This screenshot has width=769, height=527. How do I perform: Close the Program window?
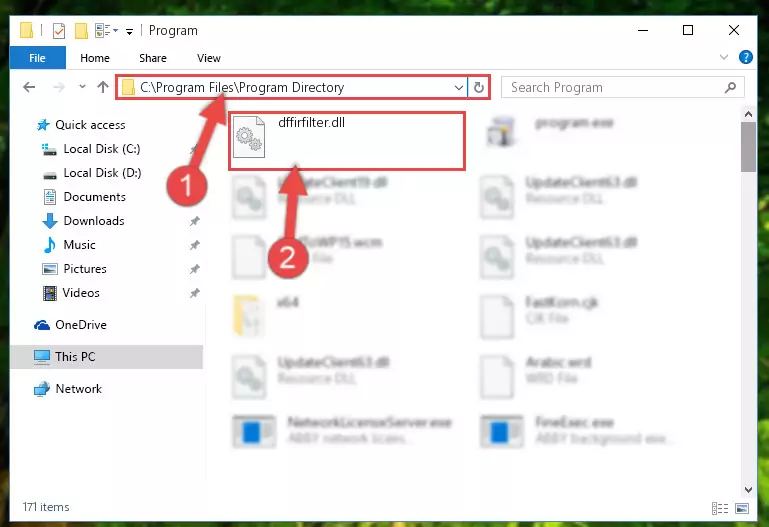[x=734, y=30]
